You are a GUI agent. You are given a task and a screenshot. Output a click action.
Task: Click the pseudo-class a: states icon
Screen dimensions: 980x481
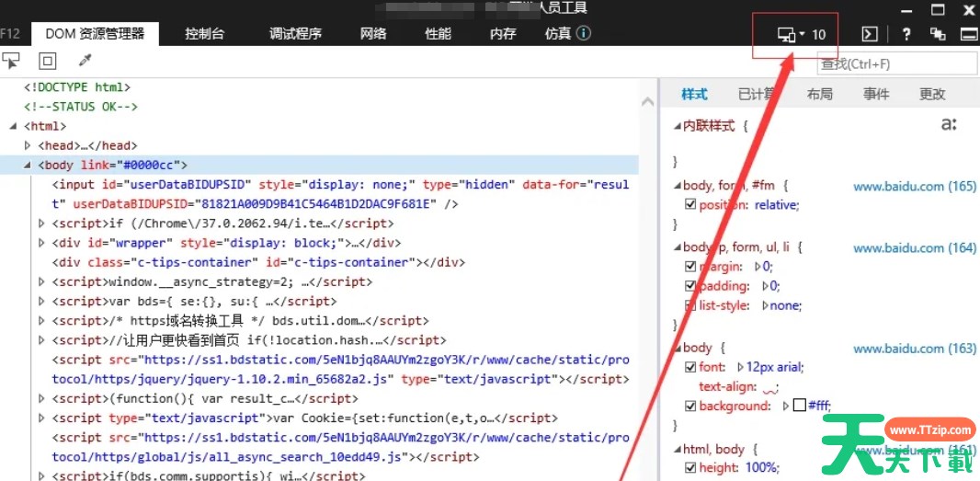point(949,124)
